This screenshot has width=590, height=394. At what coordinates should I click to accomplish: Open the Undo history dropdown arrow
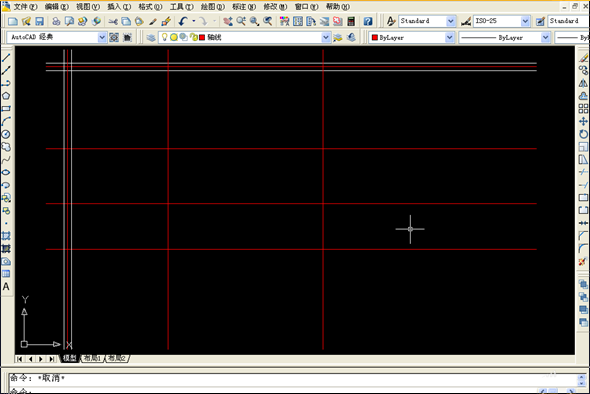click(194, 21)
